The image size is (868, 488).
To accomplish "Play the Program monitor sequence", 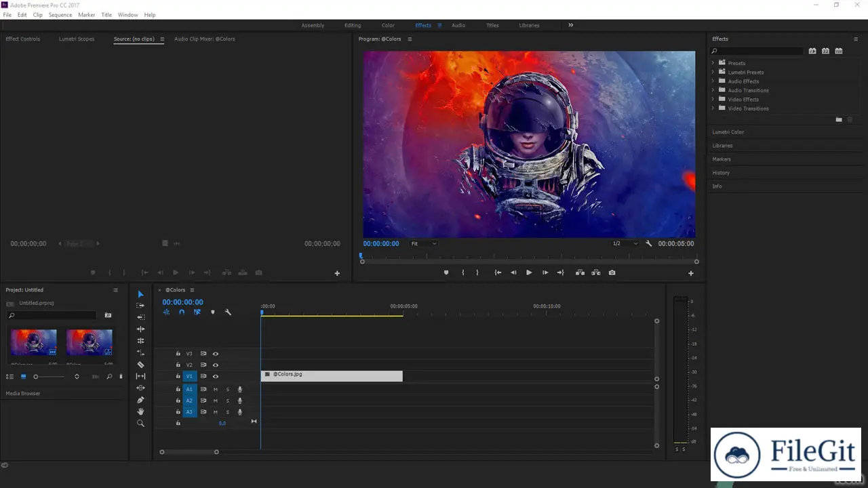I will [529, 272].
